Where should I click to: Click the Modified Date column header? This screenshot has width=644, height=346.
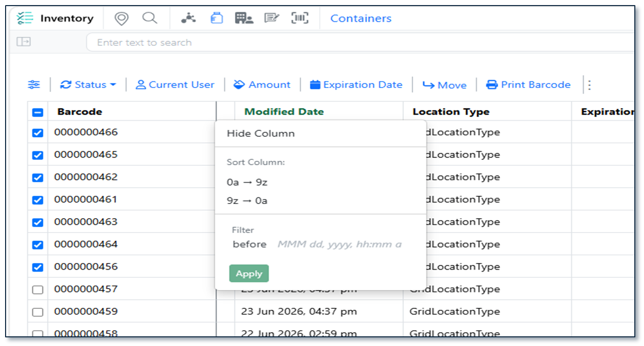tap(284, 112)
